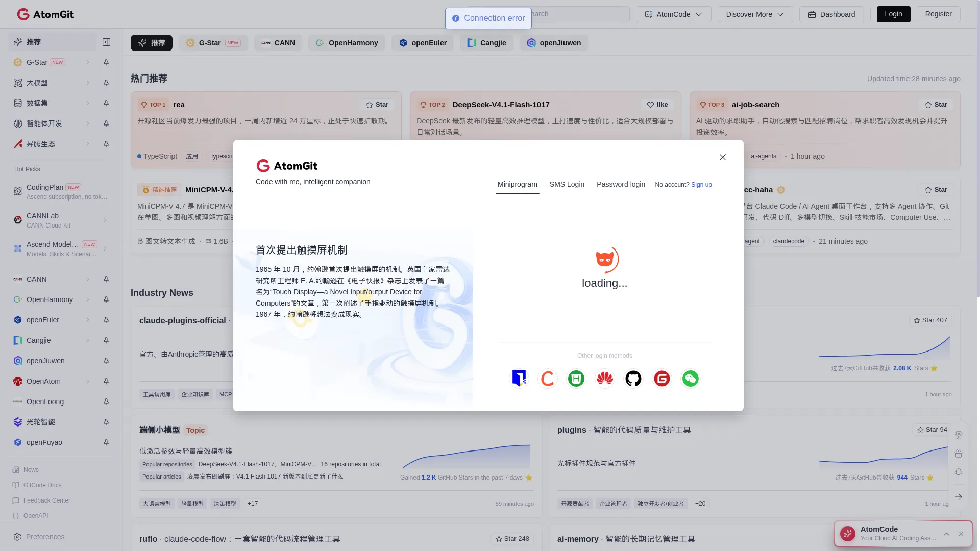
Task: Switch to Password login tab
Action: point(621,184)
